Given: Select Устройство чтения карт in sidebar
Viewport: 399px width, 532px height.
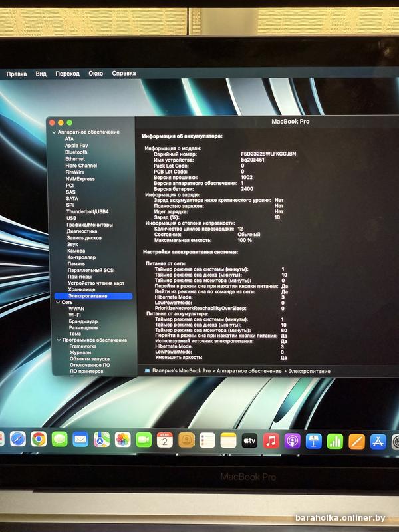Looking at the screenshot, I should (96, 283).
